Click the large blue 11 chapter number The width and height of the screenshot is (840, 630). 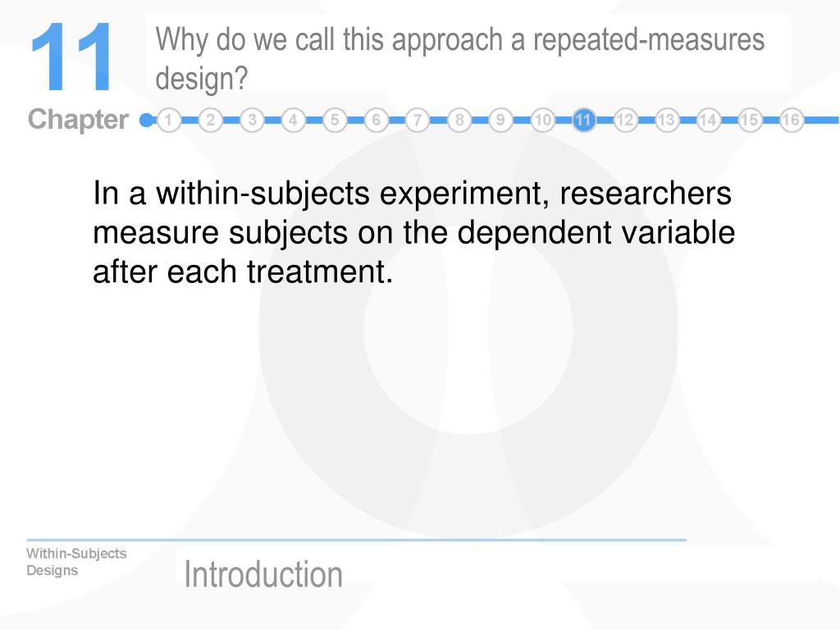point(72,57)
